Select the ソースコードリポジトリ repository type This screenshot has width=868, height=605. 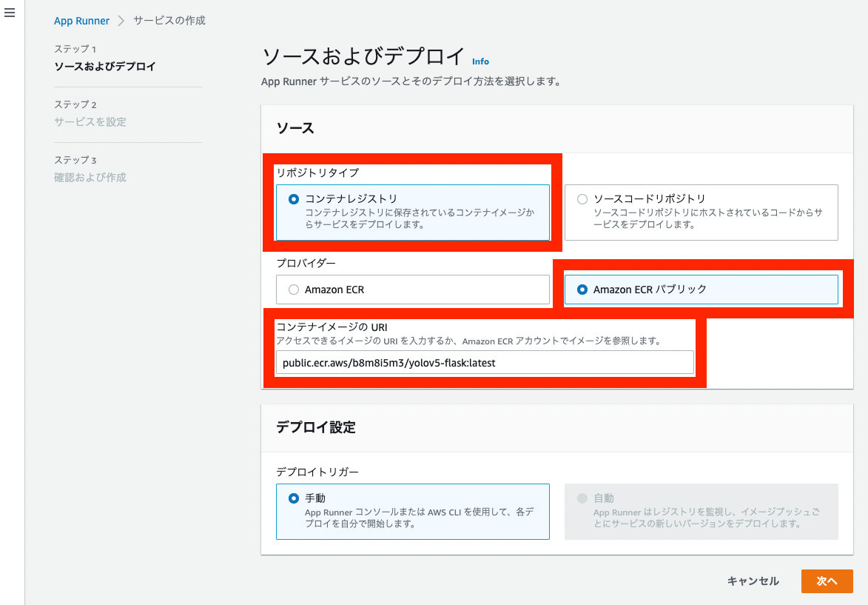click(702, 213)
